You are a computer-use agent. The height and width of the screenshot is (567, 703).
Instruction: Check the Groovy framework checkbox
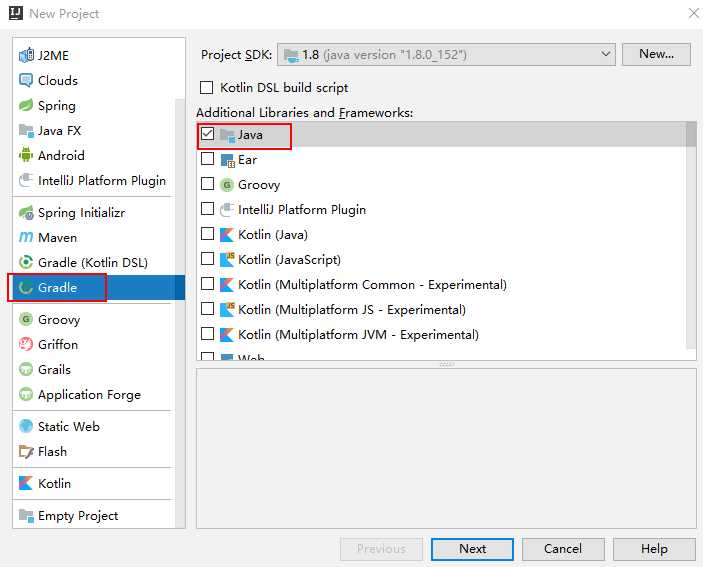tap(208, 184)
